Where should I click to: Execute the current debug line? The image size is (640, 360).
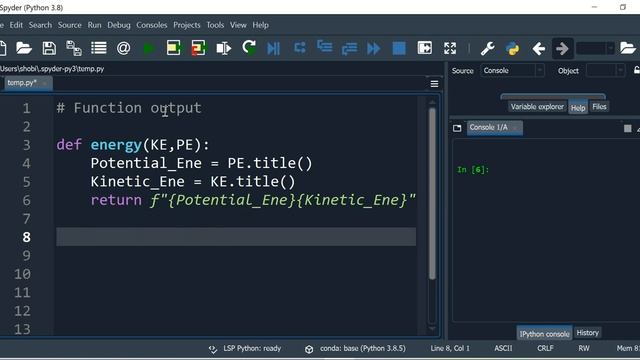coord(300,48)
